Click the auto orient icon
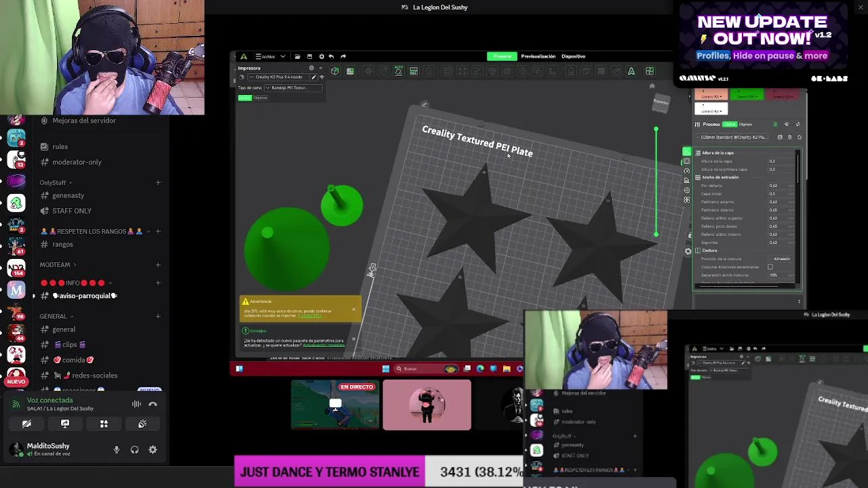 tap(398, 70)
